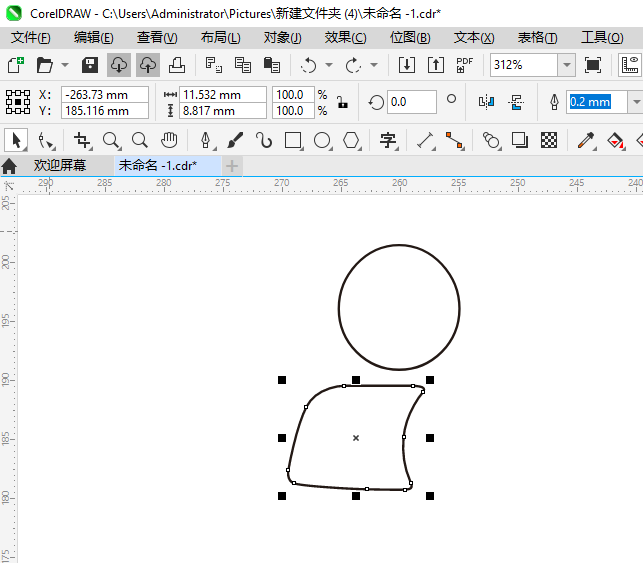
Task: Expand the undo history arrow
Action: 328,65
